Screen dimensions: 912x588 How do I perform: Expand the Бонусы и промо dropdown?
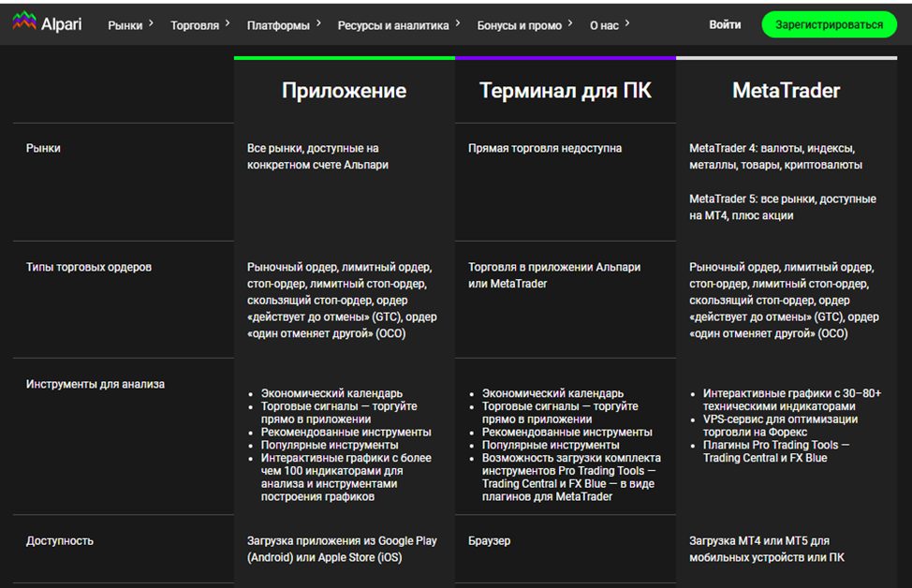(571, 22)
